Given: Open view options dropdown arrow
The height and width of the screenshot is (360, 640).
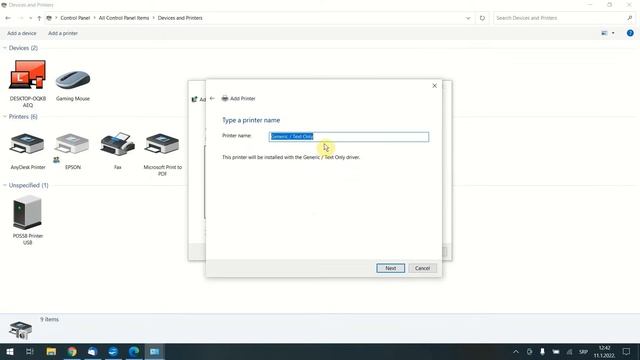Looking at the screenshot, I should pos(613,33).
